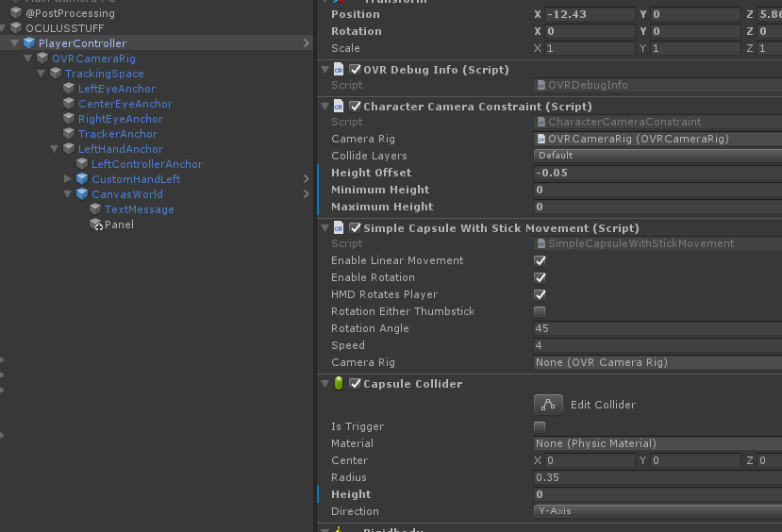
Task: Open CustomHandLeft prefab via its right arrow
Action: 307,178
